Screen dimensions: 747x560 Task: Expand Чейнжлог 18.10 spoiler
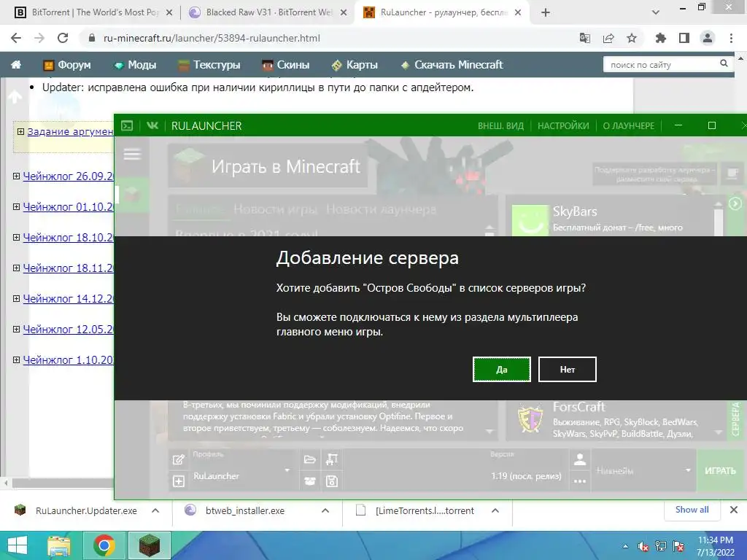(16, 237)
